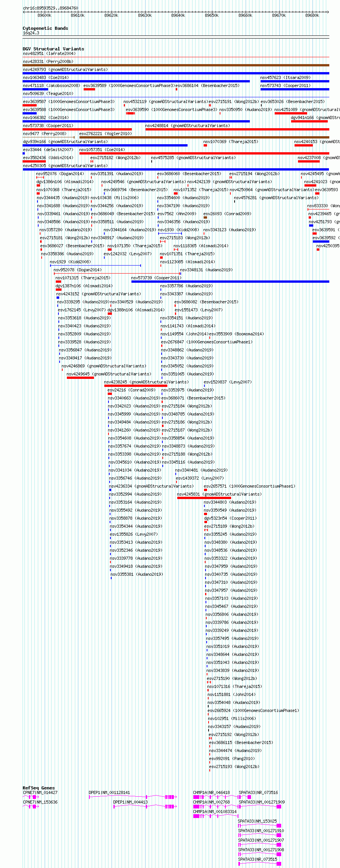Open variant nsv4249645 label

[109, 374]
